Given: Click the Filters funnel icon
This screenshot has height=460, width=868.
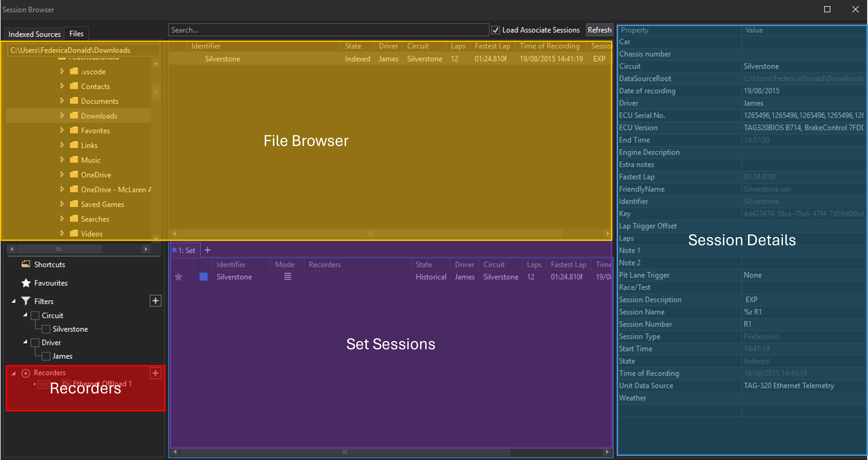Looking at the screenshot, I should click(26, 301).
